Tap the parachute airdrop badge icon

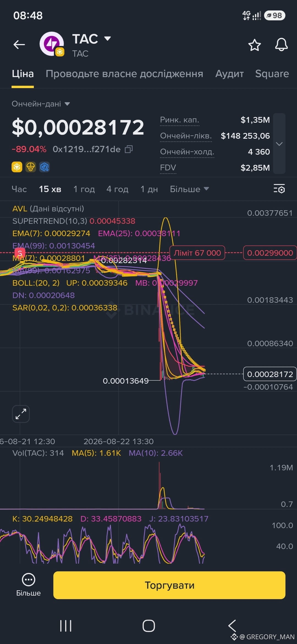[x=31, y=167]
